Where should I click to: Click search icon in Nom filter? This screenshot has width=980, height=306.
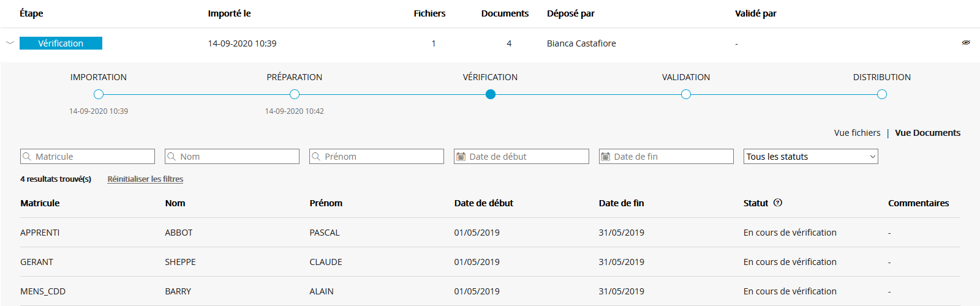coord(171,157)
